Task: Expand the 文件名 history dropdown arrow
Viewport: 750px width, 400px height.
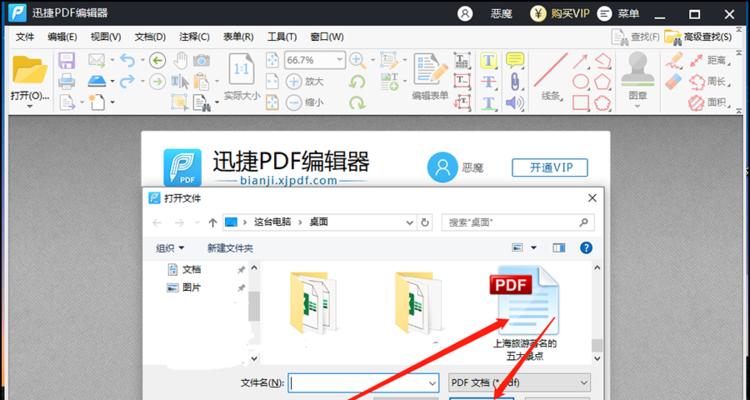Action: [432, 383]
